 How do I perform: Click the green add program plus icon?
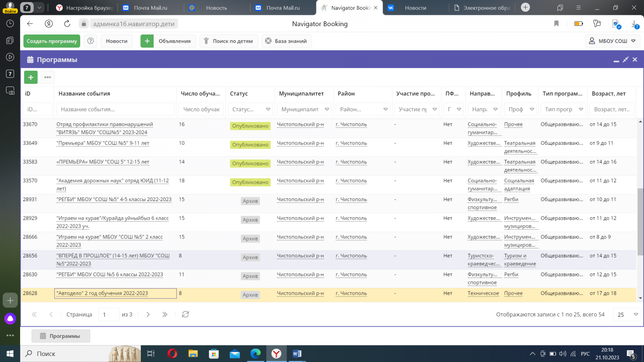coord(31,77)
